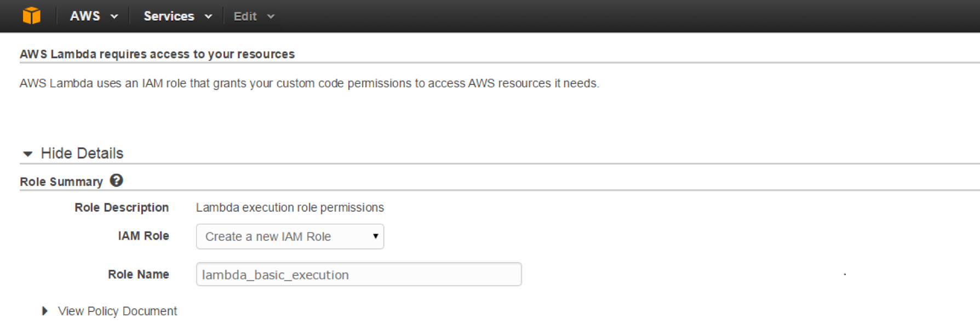
Task: Click the chevron next to AWS
Action: (x=114, y=16)
